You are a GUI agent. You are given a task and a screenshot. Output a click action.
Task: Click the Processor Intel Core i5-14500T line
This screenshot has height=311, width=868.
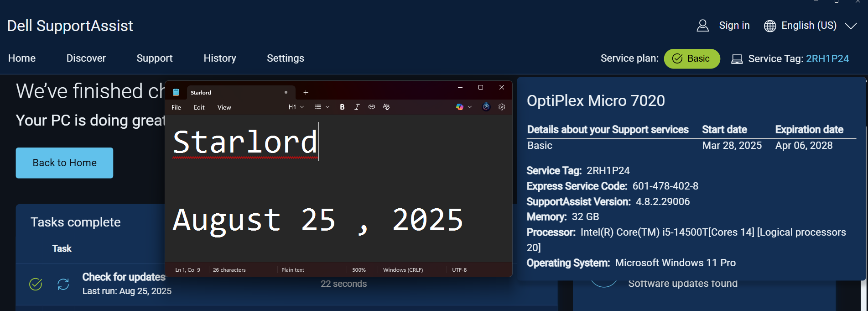click(x=686, y=239)
